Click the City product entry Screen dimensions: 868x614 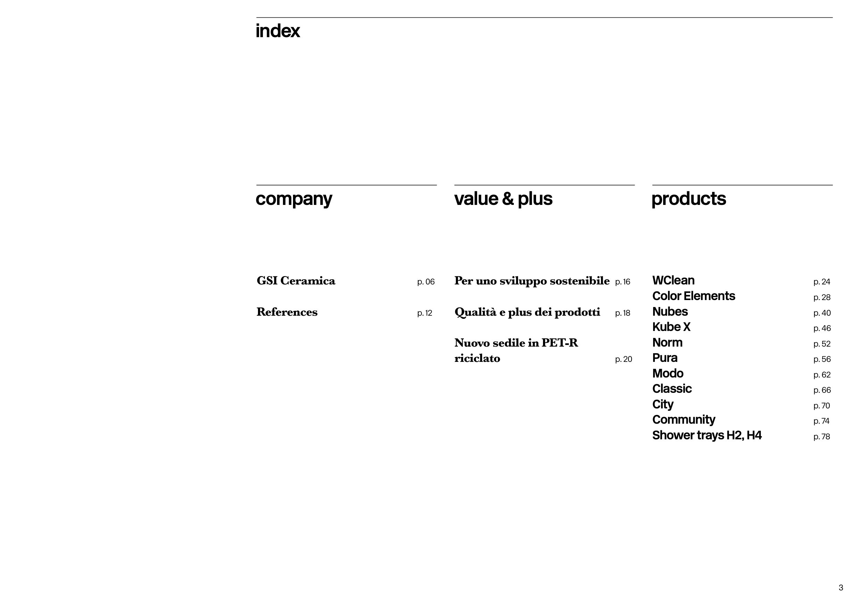pos(663,405)
